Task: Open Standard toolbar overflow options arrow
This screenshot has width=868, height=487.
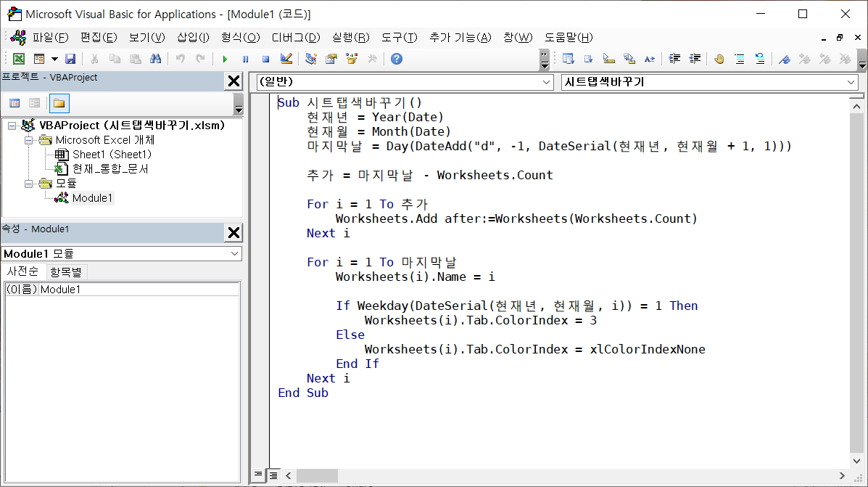Action: [x=544, y=60]
